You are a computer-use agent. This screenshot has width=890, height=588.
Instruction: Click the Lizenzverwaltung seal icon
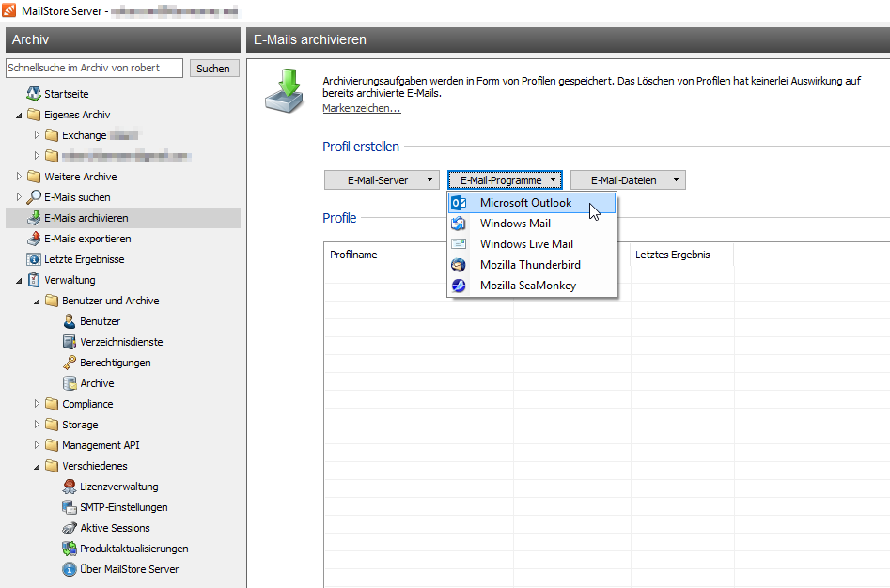pos(70,487)
